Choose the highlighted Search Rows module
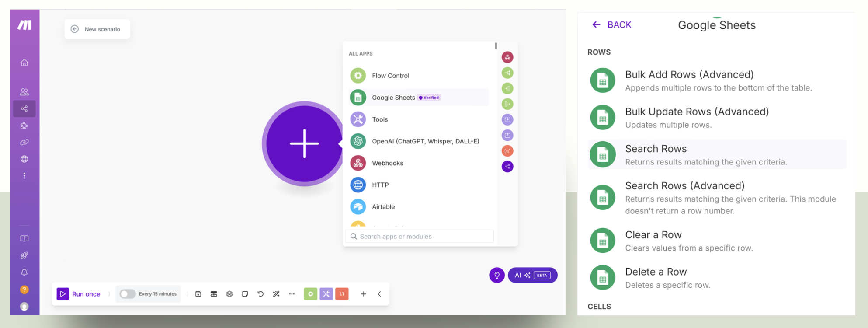Screen dimensions: 868x328 717,154
